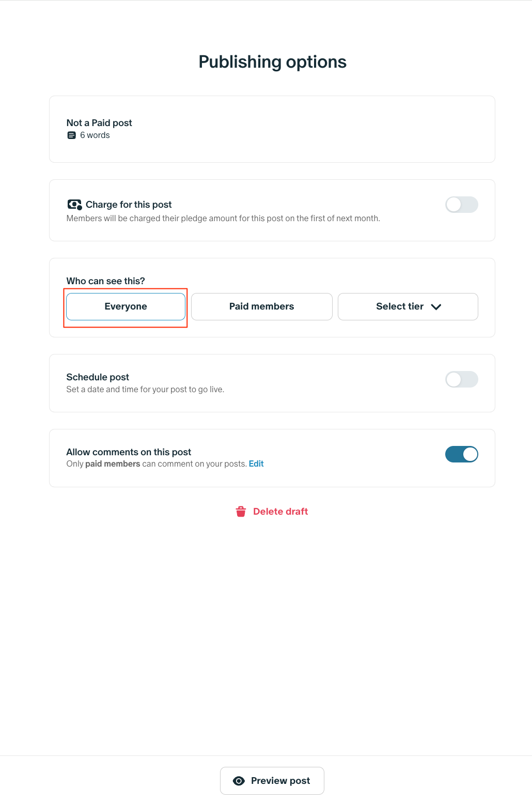Click the Schedule post title text
Screen dimensions: 532x803
pyautogui.click(x=98, y=377)
